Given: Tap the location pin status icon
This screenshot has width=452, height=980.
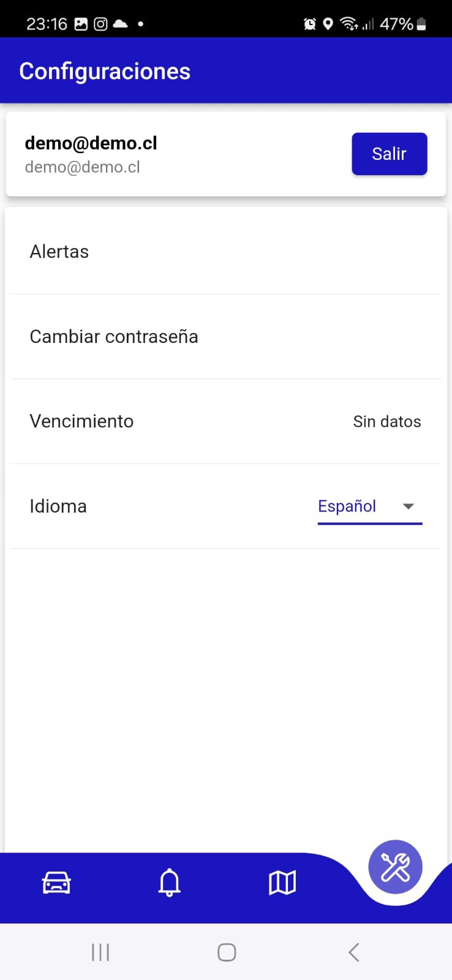Looking at the screenshot, I should coord(328,24).
